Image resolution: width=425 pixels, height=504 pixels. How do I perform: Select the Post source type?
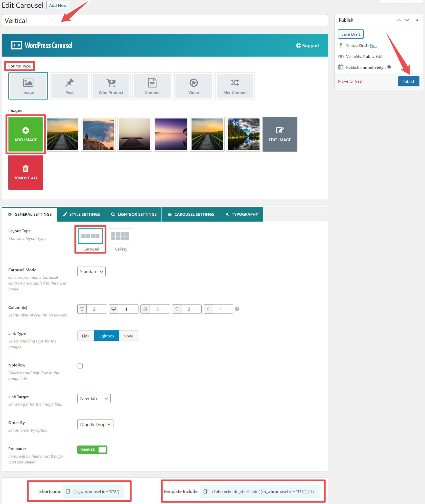click(69, 86)
